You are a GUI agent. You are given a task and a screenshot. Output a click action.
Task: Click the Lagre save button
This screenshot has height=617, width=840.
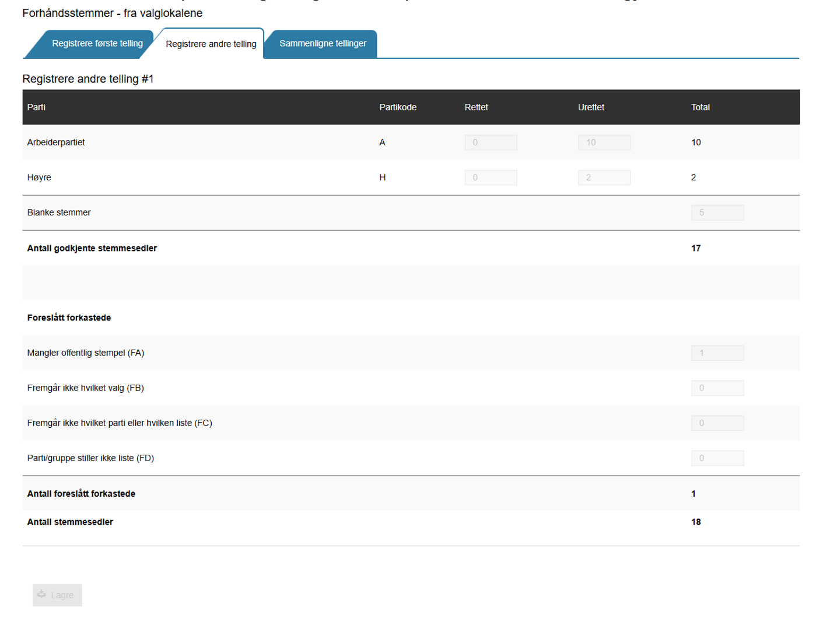[57, 595]
